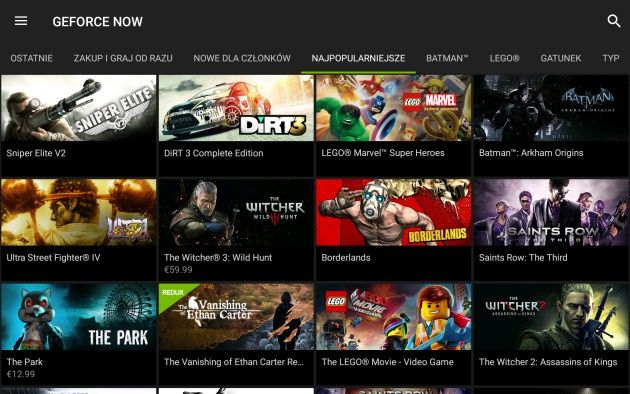The width and height of the screenshot is (630, 394).
Task: Click 'The Park' title text
Action: tap(25, 362)
